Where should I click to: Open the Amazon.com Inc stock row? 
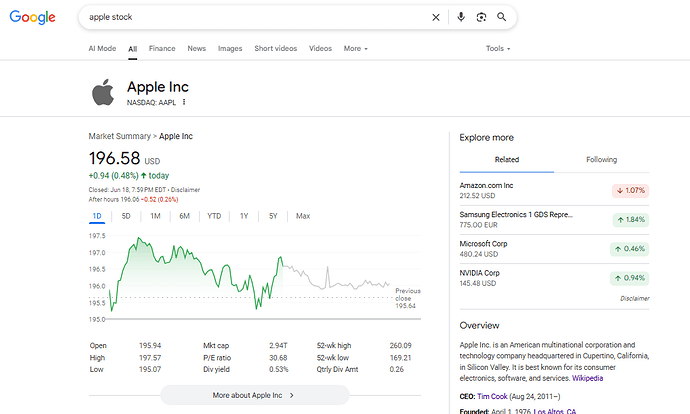click(554, 191)
